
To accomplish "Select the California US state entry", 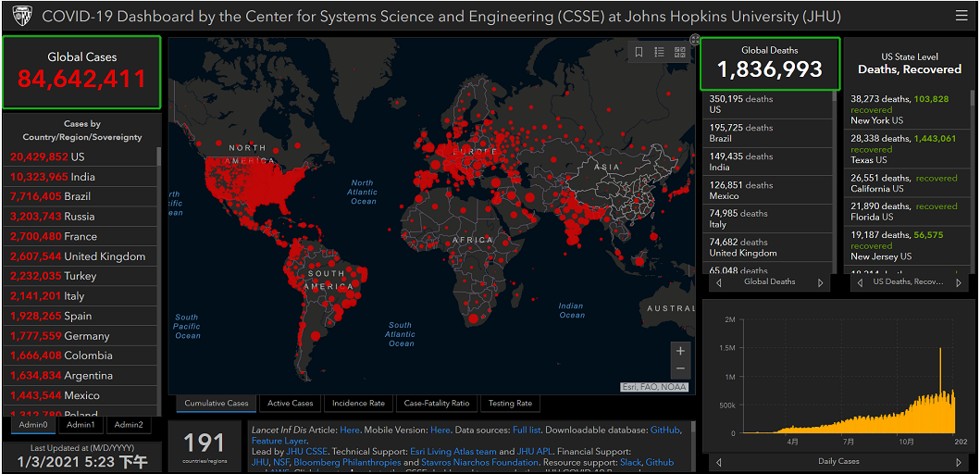I will click(907, 182).
